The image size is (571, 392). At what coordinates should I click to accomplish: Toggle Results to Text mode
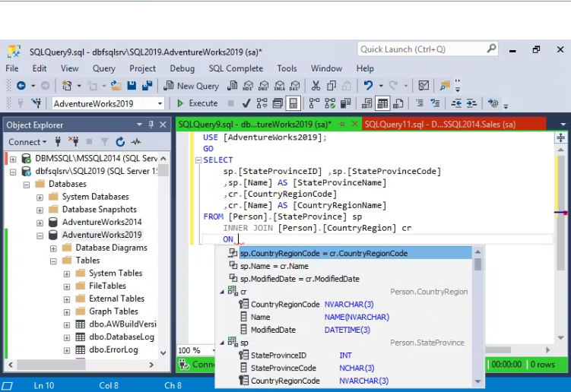pos(366,104)
